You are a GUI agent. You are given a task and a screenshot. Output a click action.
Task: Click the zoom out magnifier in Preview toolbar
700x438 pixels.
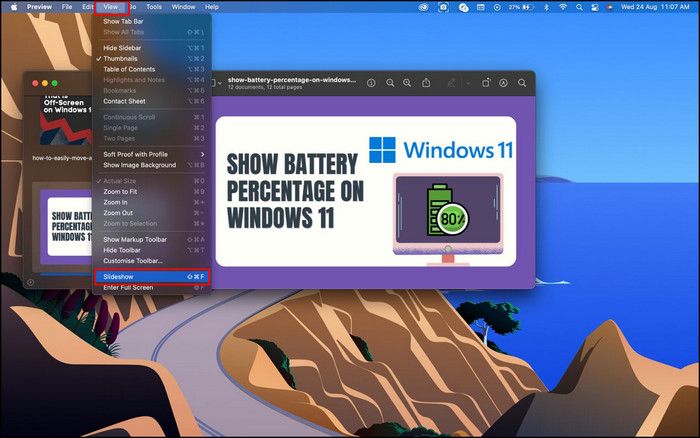click(390, 83)
